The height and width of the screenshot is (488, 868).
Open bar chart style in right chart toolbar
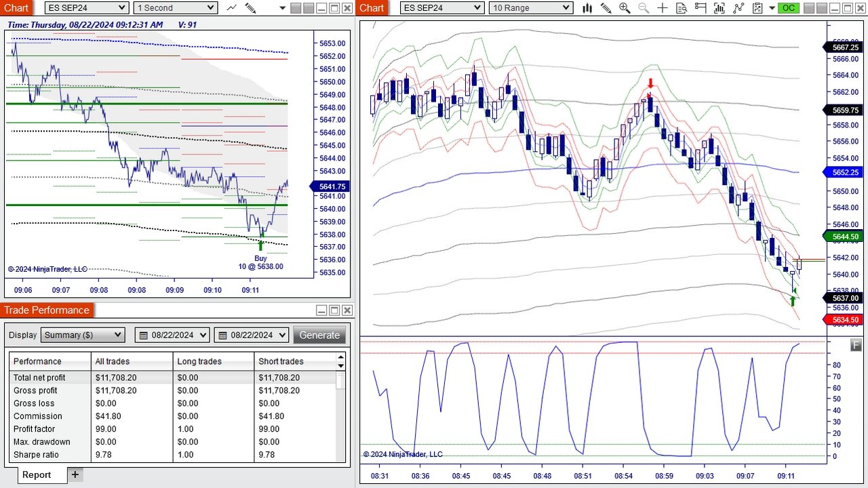click(587, 7)
